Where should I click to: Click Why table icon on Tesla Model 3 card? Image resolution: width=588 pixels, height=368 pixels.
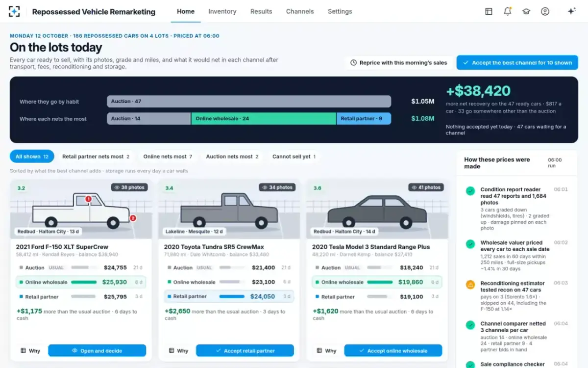click(319, 351)
